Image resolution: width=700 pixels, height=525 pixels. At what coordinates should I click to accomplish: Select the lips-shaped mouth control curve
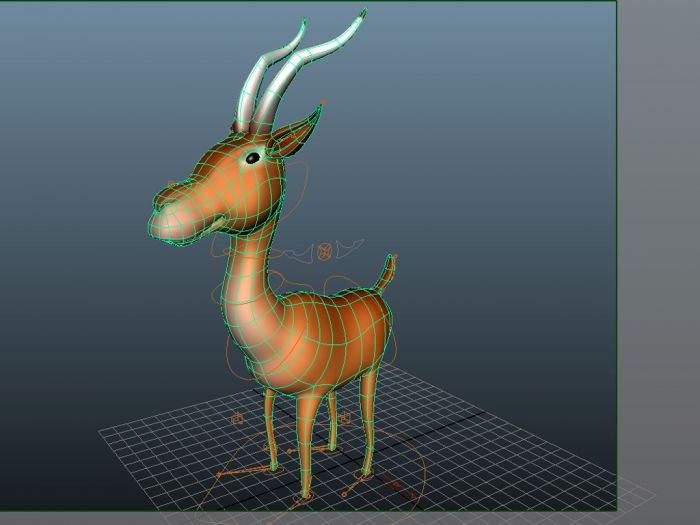[x=350, y=247]
